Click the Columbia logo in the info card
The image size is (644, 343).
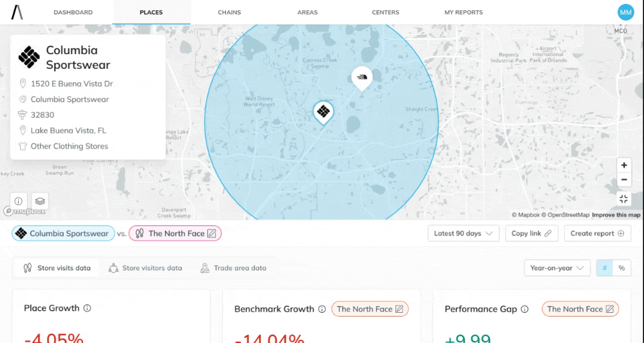pyautogui.click(x=29, y=57)
